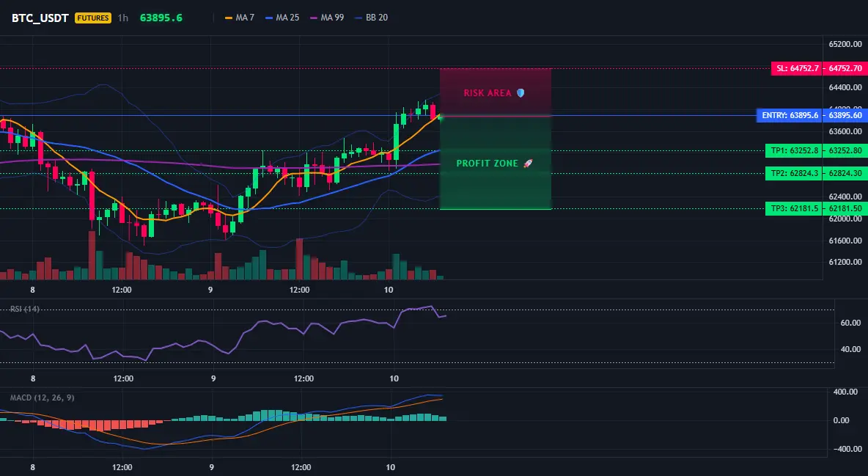
Task: Click the 63252.80 price axis tag
Action: tap(845, 150)
